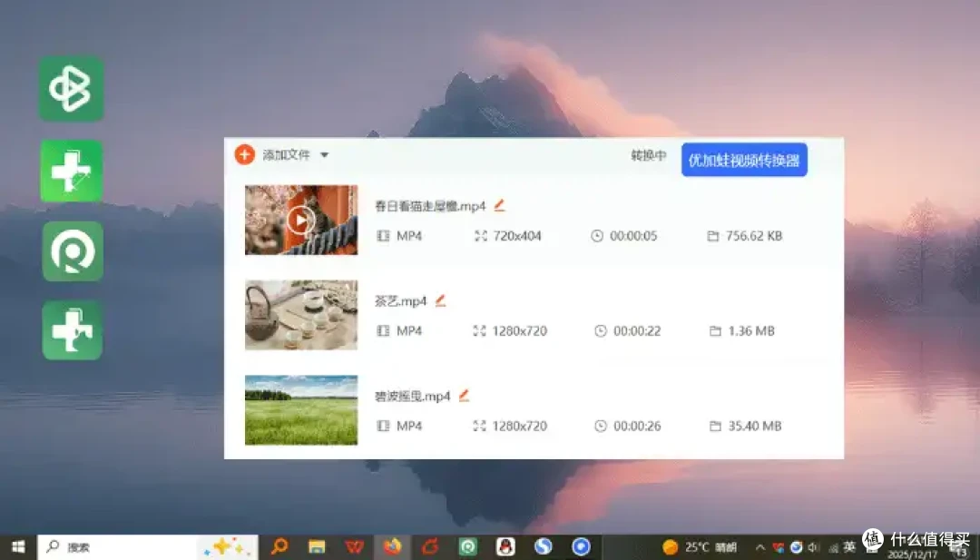Click the clock icon beside 00:00:26
This screenshot has height=560, width=980.
click(x=601, y=426)
